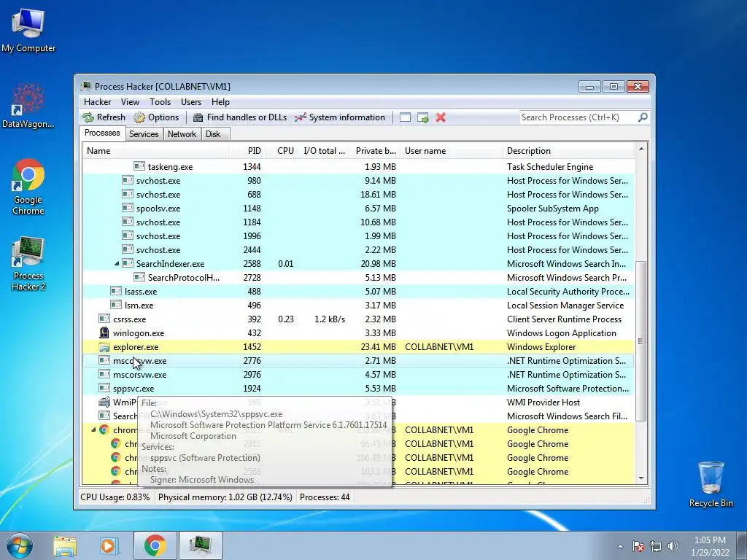Click the red X kill window icon
The height and width of the screenshot is (560, 747).
click(x=441, y=117)
